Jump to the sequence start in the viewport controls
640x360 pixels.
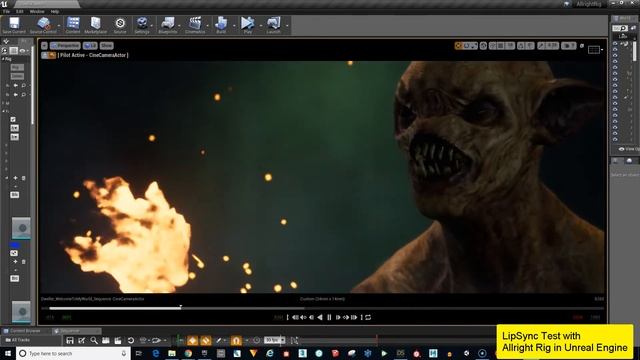287,317
